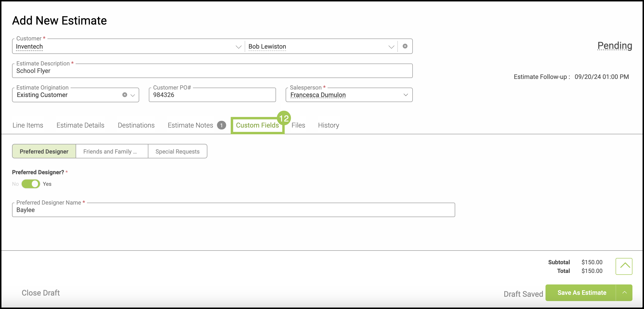This screenshot has width=644, height=309.
Task: Collapse the totals panel with chevron
Action: point(624,266)
